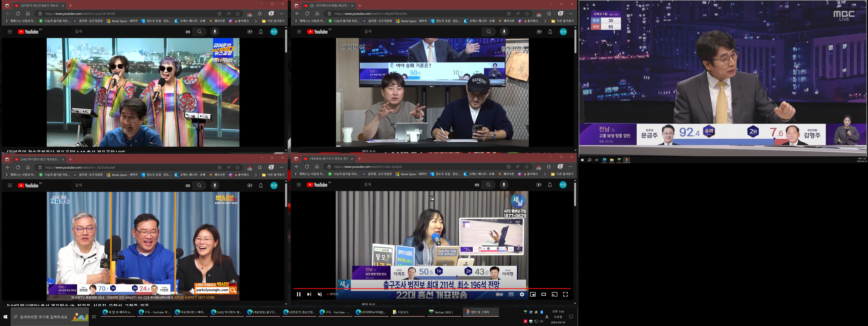This screenshot has width=868, height=326.
Task: Pause the 새날 live stream video
Action: (299, 294)
